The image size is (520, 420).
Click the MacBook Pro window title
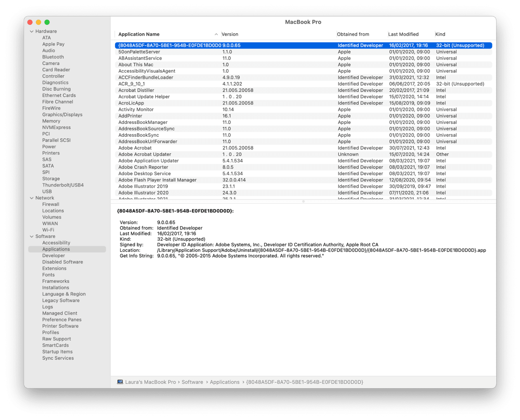(x=303, y=22)
